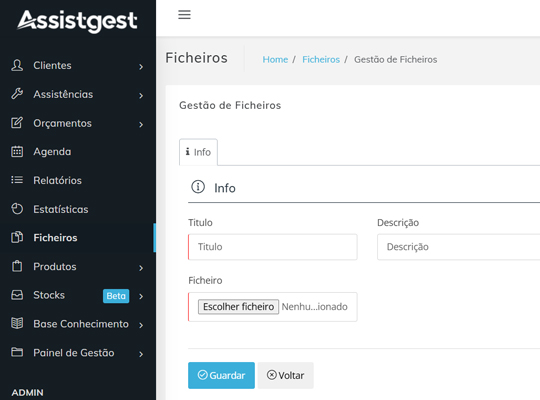Follow the Home breadcrumb link
540x400 pixels.
tap(275, 59)
